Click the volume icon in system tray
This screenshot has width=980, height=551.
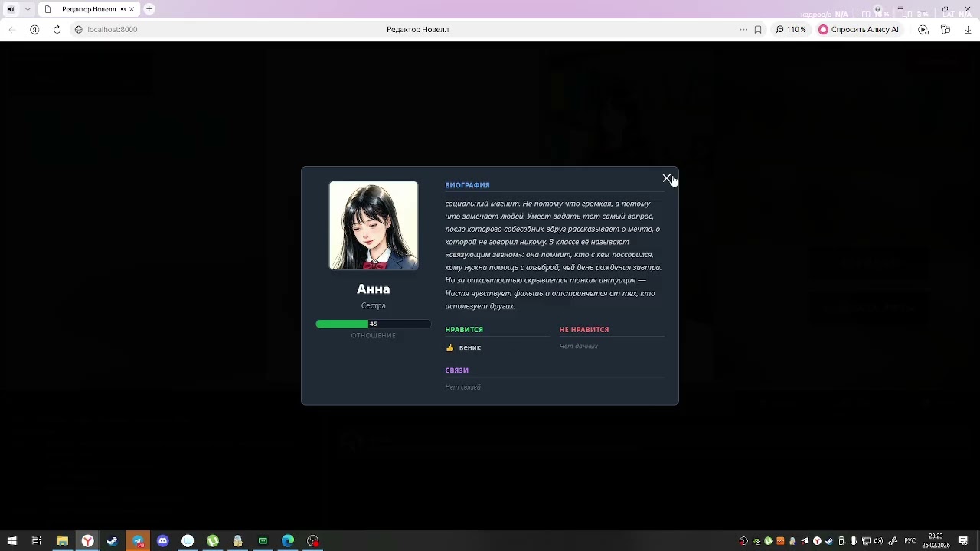click(878, 542)
